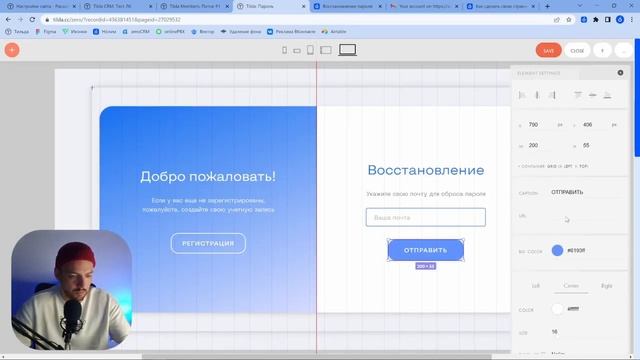
Task: Open the amoCRM bookmark
Action: (136, 31)
